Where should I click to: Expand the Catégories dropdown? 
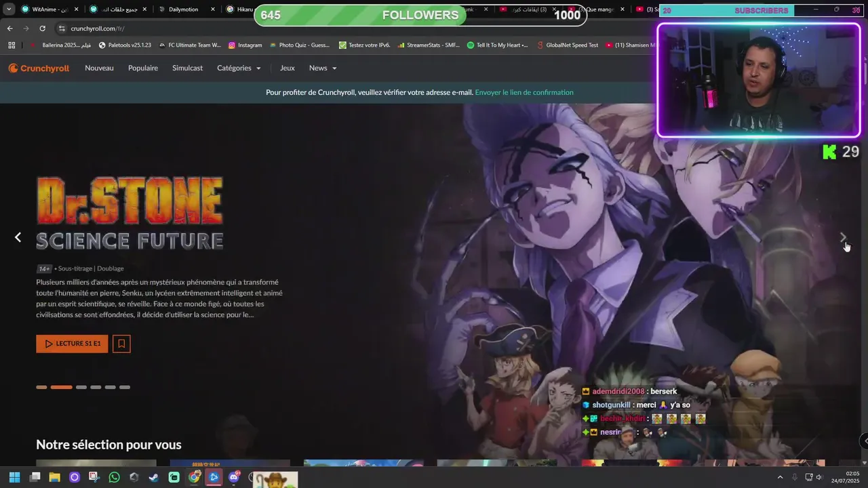[239, 68]
